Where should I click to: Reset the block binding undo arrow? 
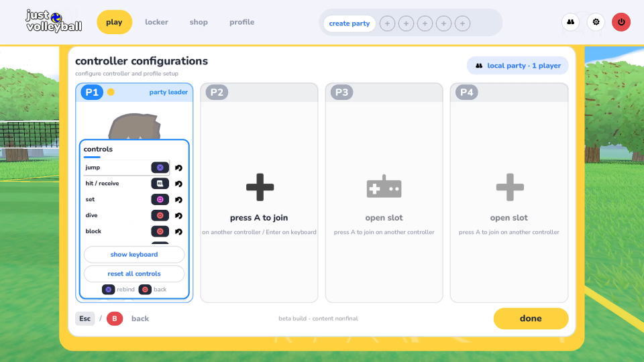click(x=178, y=231)
